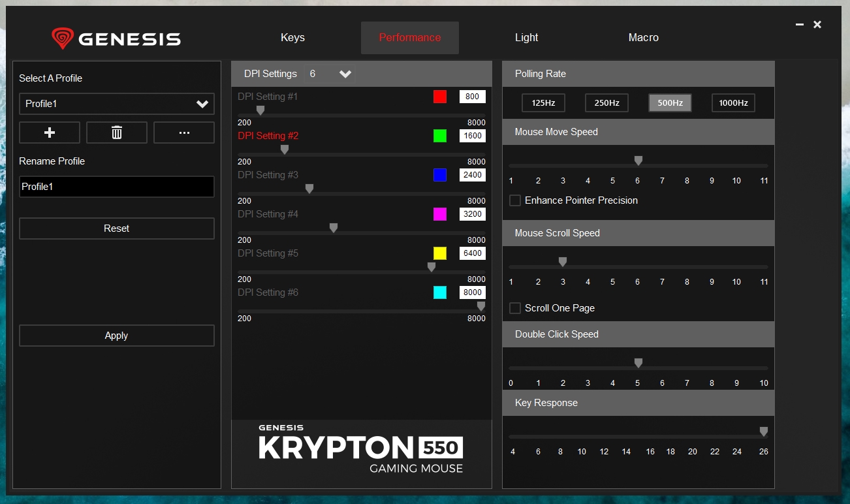Click the Reset button
This screenshot has width=850, height=504.
[117, 228]
